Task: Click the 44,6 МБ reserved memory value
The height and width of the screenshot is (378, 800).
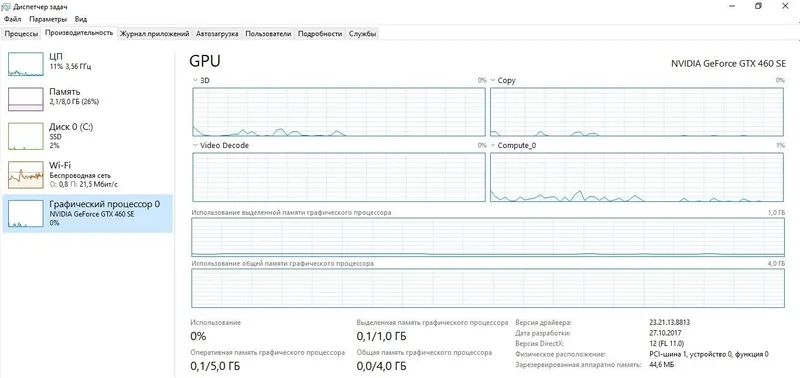Action: pos(662,365)
